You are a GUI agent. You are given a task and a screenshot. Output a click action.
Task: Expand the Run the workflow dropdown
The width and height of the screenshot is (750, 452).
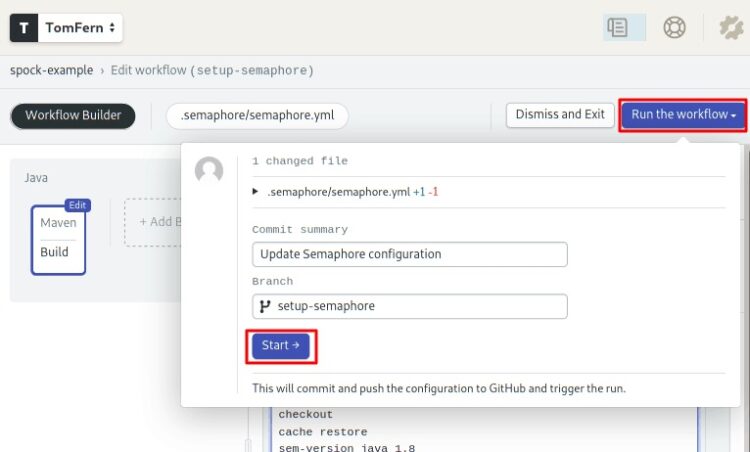(683, 115)
